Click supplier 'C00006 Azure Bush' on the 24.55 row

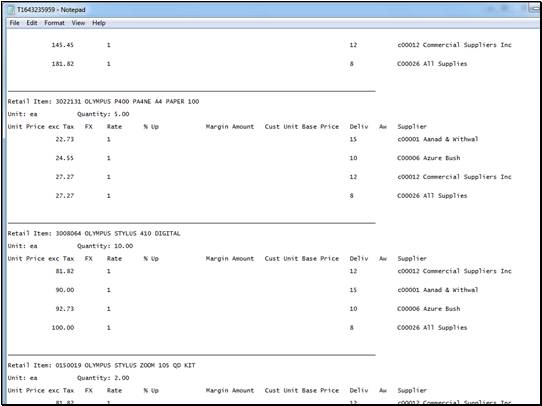coord(429,158)
